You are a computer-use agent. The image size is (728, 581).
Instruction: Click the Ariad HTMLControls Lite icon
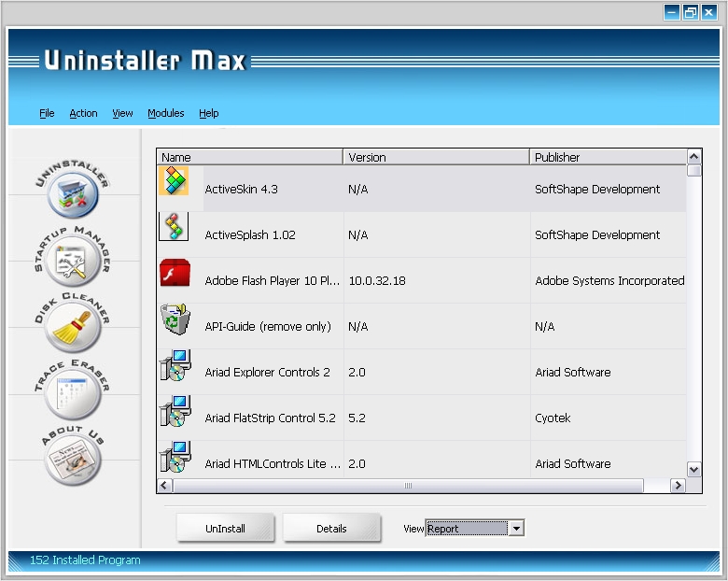tap(175, 457)
